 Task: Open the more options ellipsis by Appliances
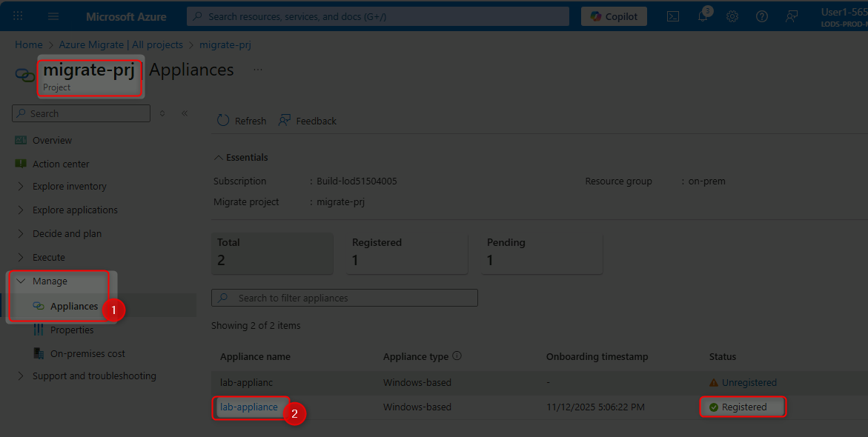coord(257,70)
